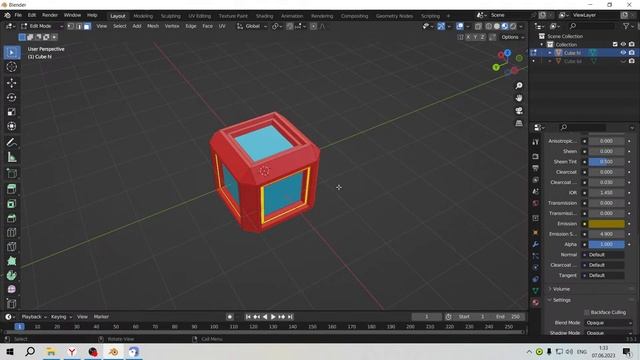Click the Emission color swatch
640x360 pixels.
606,224
